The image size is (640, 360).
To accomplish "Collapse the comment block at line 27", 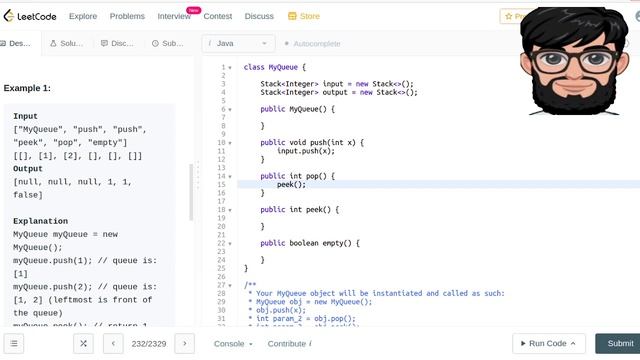I will (x=230, y=286).
